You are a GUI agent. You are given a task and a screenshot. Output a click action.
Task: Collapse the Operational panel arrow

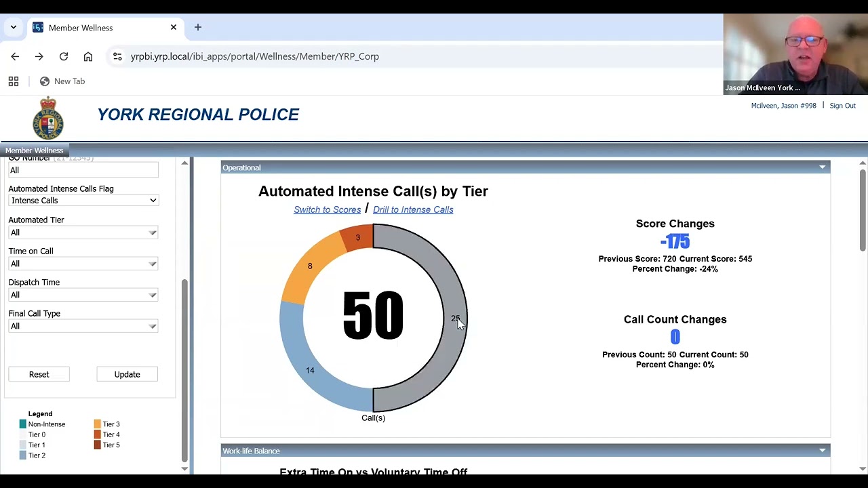click(x=823, y=167)
